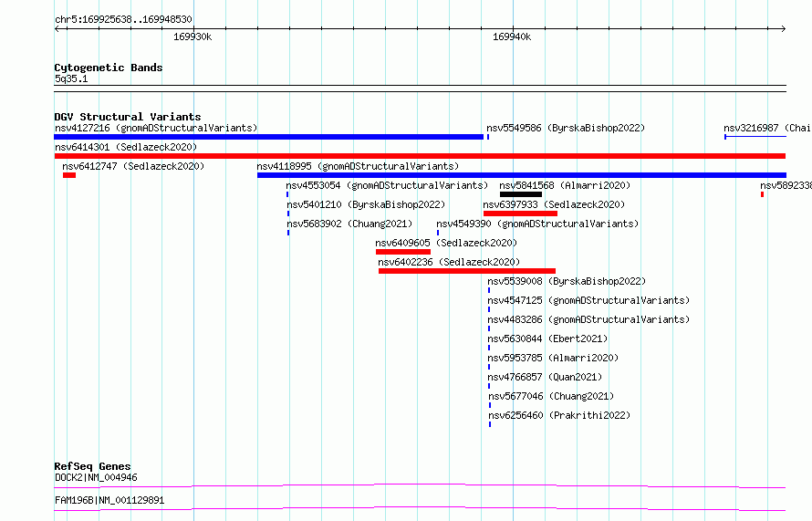Click the 169940k ruler tick label
812x521 pixels.
512,36
